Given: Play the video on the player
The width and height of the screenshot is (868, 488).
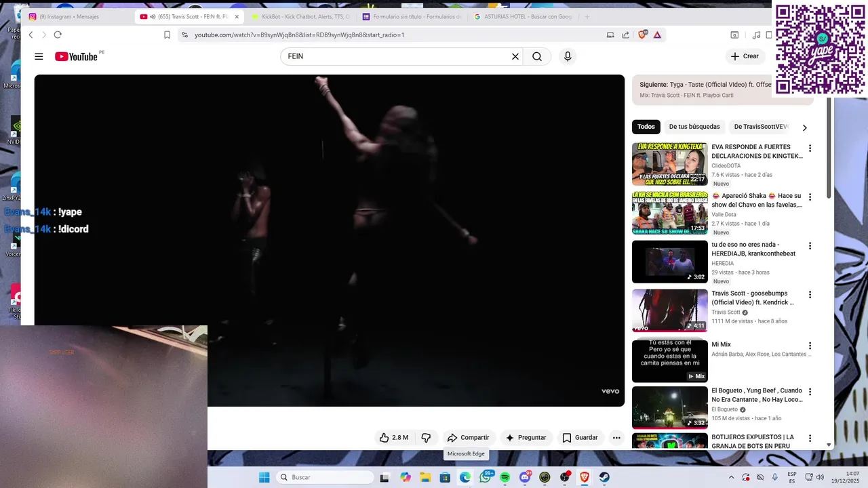Looking at the screenshot, I should pyautogui.click(x=330, y=241).
